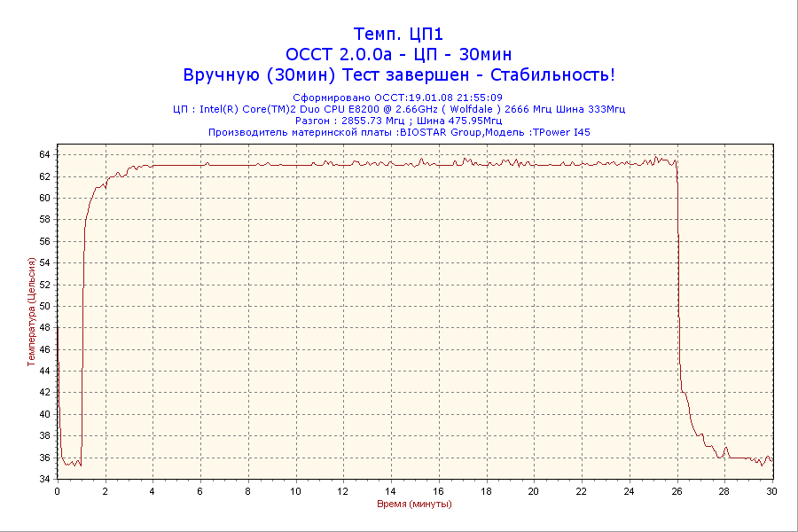Click the 16 minute tick on the time axis
This screenshot has height=532, width=798.
[x=438, y=491]
